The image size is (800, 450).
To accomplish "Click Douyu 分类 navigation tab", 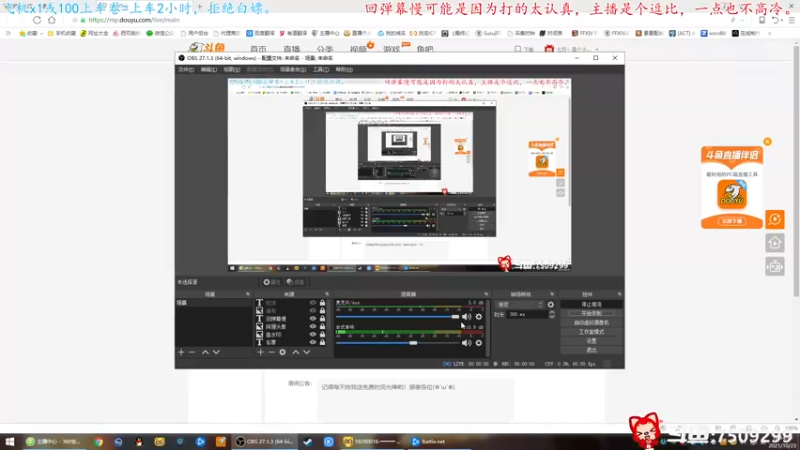I will click(x=324, y=49).
